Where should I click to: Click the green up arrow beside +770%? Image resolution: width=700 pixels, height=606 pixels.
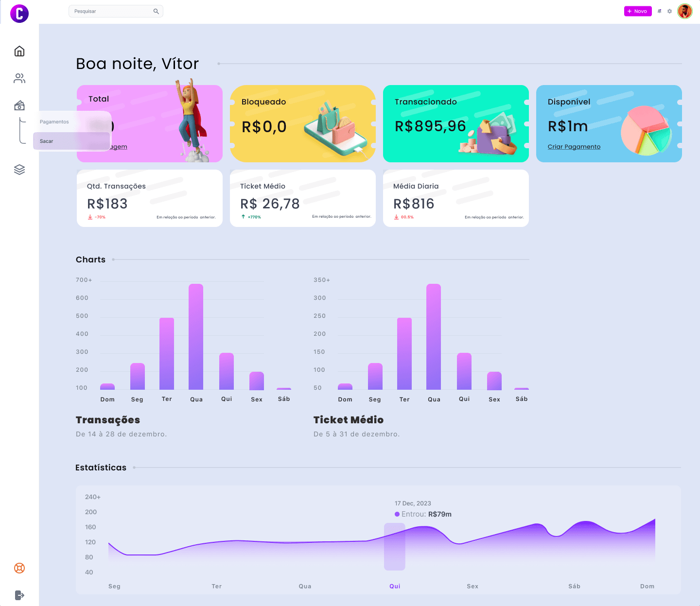[x=243, y=217]
